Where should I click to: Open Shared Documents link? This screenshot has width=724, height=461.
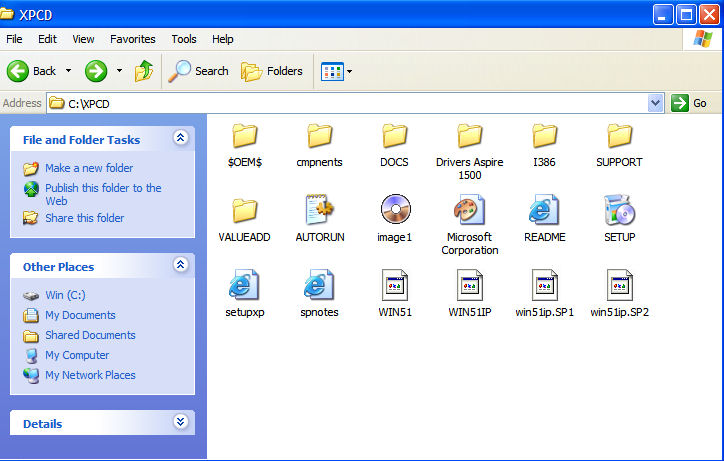point(90,335)
